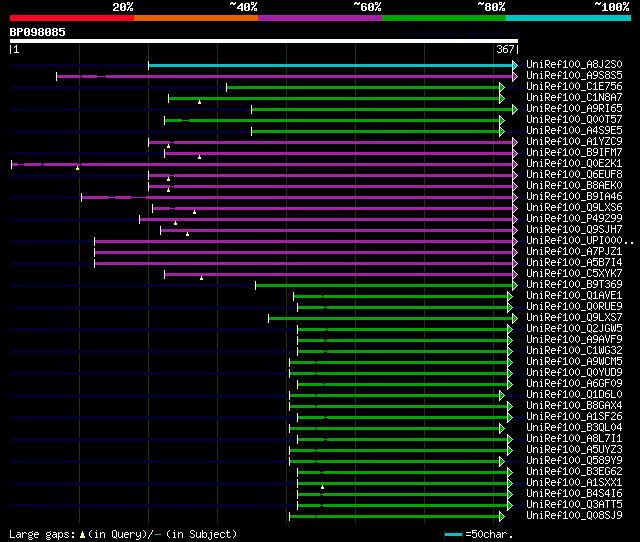
Task: Select the UniRef100_C5XYK7 label
Action: pos(574,274)
